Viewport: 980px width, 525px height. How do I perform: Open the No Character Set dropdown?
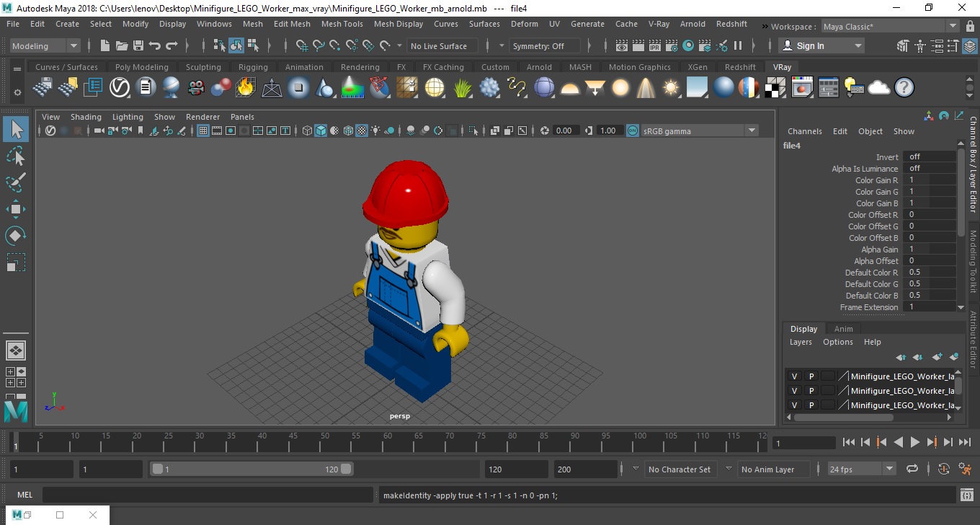(x=680, y=469)
